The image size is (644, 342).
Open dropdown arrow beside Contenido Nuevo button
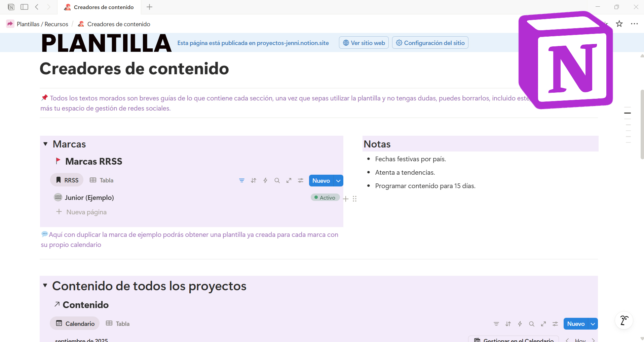[x=593, y=324]
